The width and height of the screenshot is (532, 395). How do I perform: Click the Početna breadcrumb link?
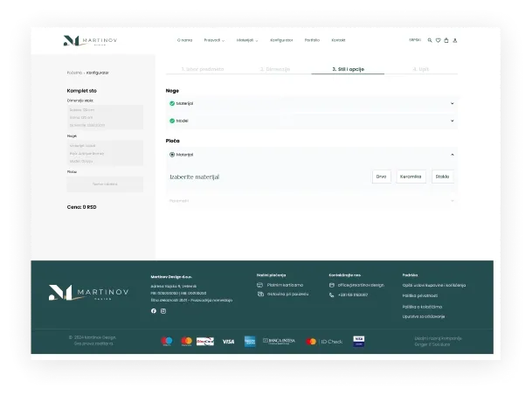coord(74,73)
